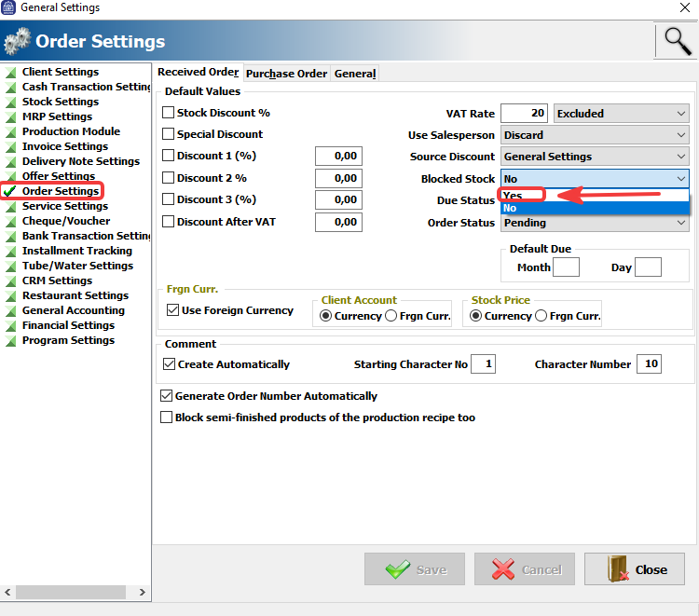699x616 pixels.
Task: Choose Yes in Blocked Stock list
Action: (x=595, y=195)
